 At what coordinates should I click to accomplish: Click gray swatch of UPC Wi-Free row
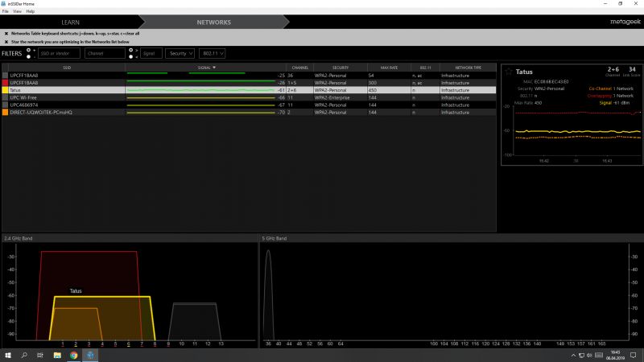6,97
